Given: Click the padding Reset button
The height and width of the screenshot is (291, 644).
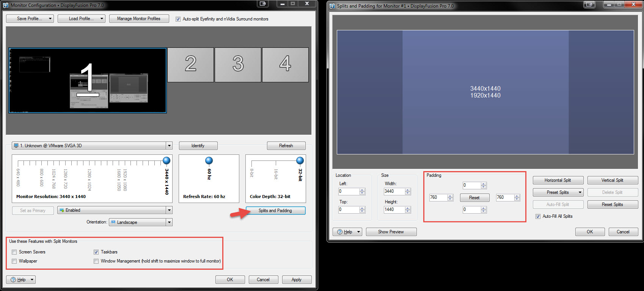Looking at the screenshot, I should pyautogui.click(x=474, y=198).
